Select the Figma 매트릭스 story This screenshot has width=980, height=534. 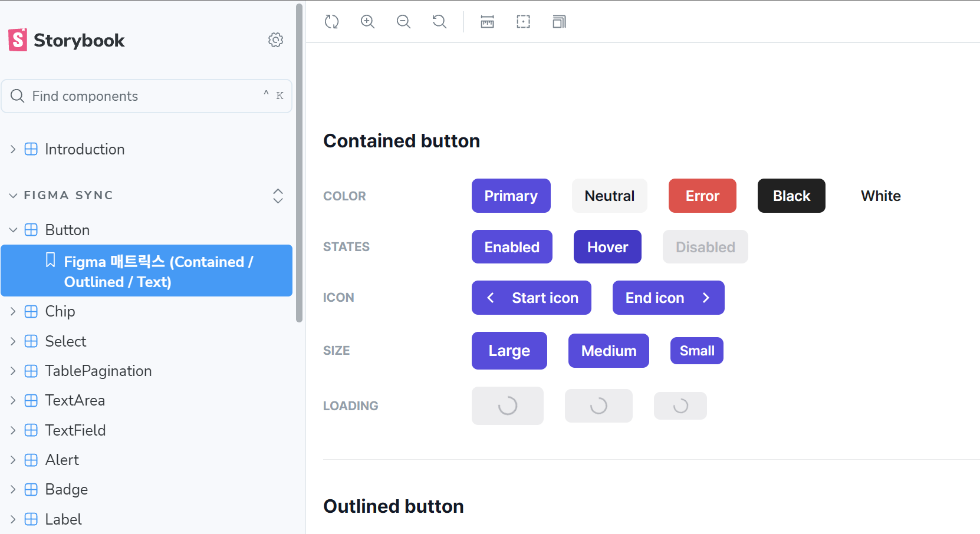[147, 271]
